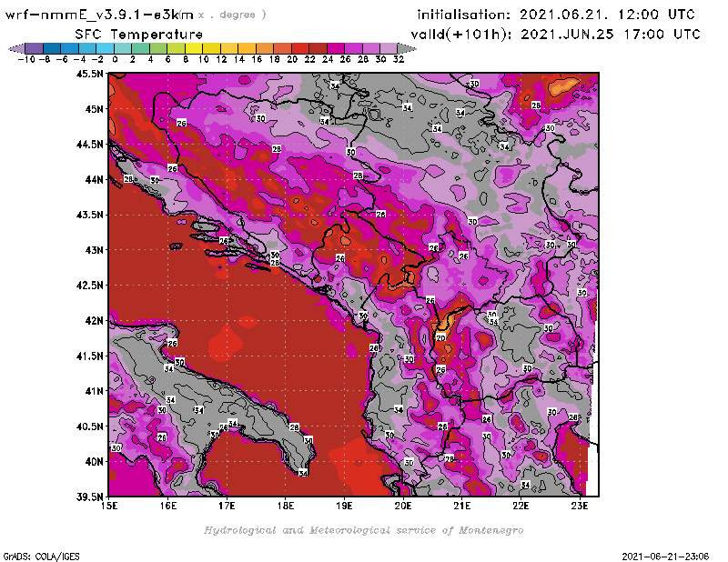Click the '41N' latitude label
The image size is (728, 562).
click(x=95, y=391)
